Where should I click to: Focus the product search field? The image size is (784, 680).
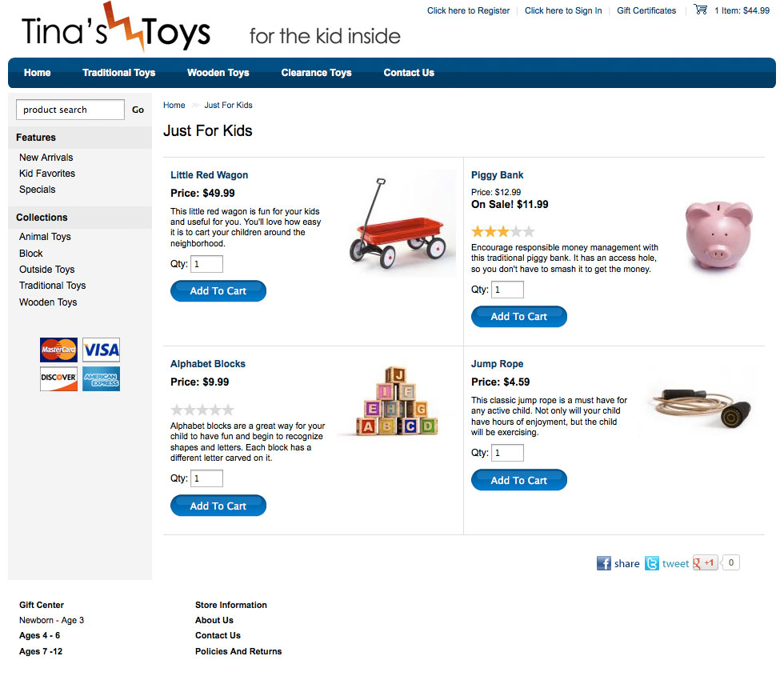[70, 110]
